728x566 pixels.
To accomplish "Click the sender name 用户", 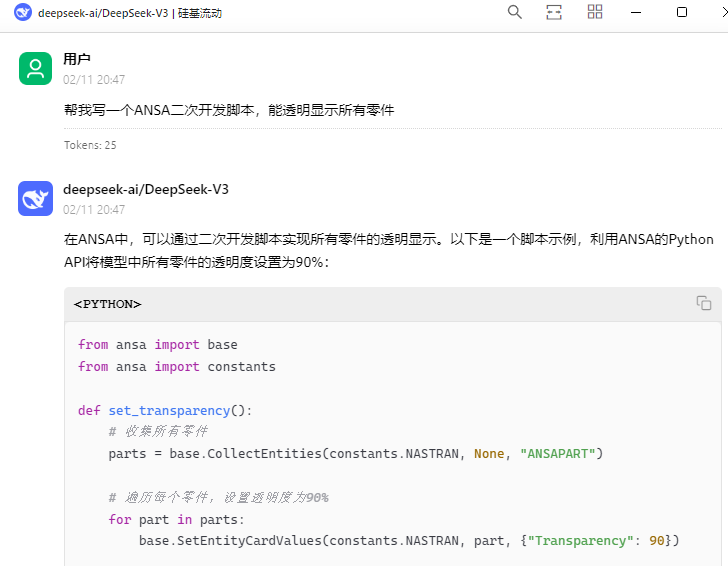I will point(77,59).
